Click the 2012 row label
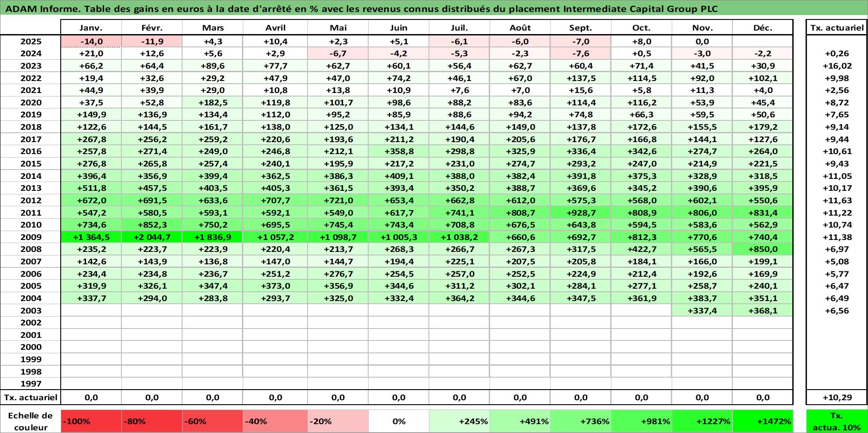The image size is (868, 433). click(31, 200)
